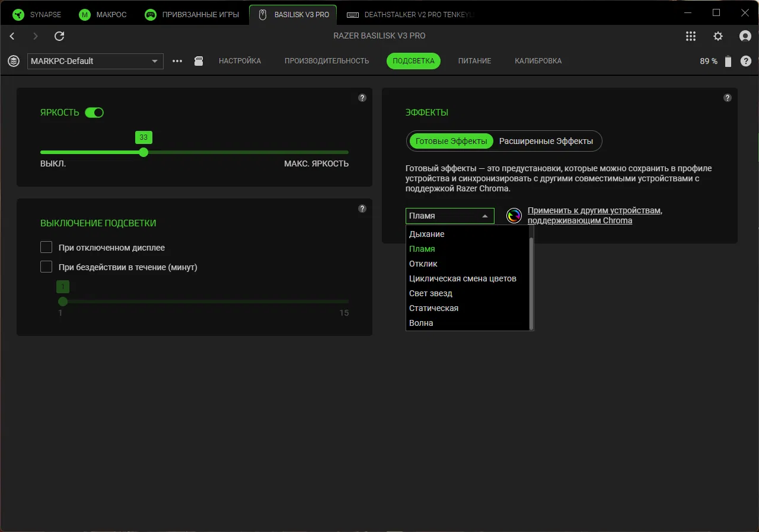
Task: Choose Пламя in the effect list
Action: (467, 249)
